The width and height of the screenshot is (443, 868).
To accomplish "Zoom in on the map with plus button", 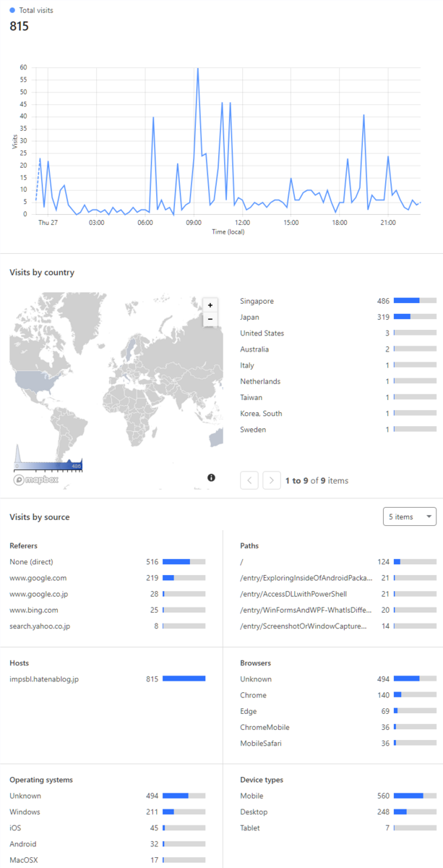I will tap(210, 305).
